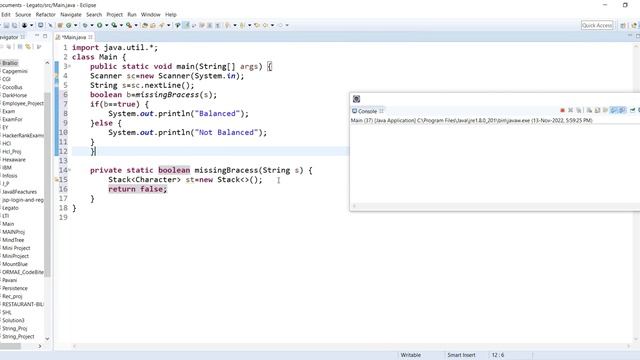640x360 pixels.
Task: Select the Persistence project in Navigator
Action: [15, 288]
